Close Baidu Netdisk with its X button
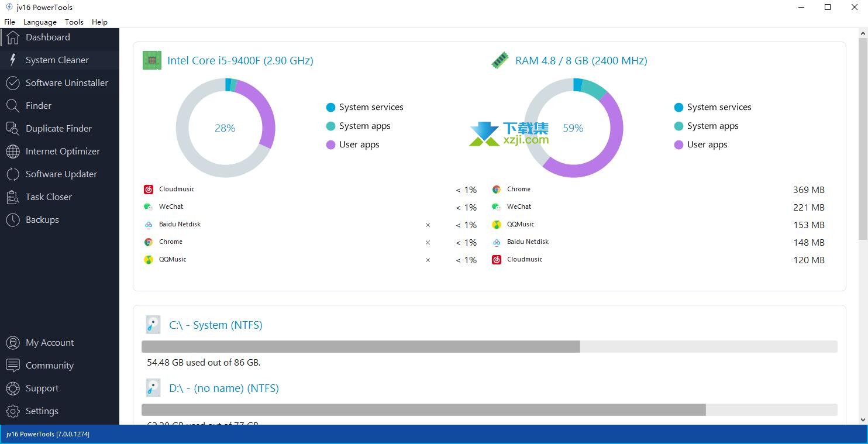Viewport: 868px width, 444px height. point(428,225)
